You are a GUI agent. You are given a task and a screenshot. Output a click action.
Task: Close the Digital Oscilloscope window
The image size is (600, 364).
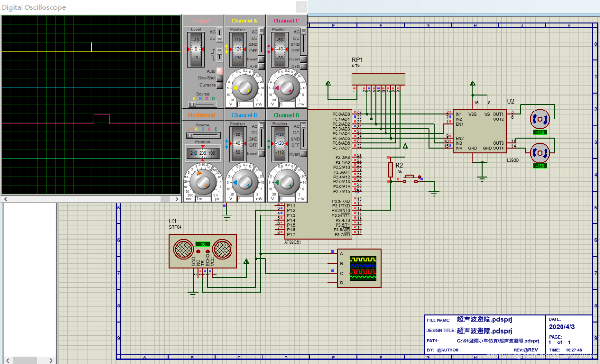(x=302, y=7)
